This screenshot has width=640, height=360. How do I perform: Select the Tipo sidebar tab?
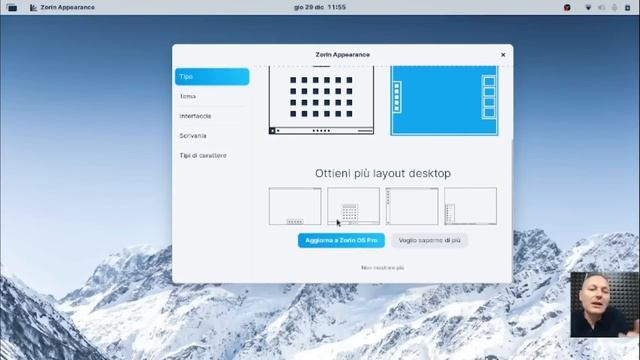click(212, 77)
